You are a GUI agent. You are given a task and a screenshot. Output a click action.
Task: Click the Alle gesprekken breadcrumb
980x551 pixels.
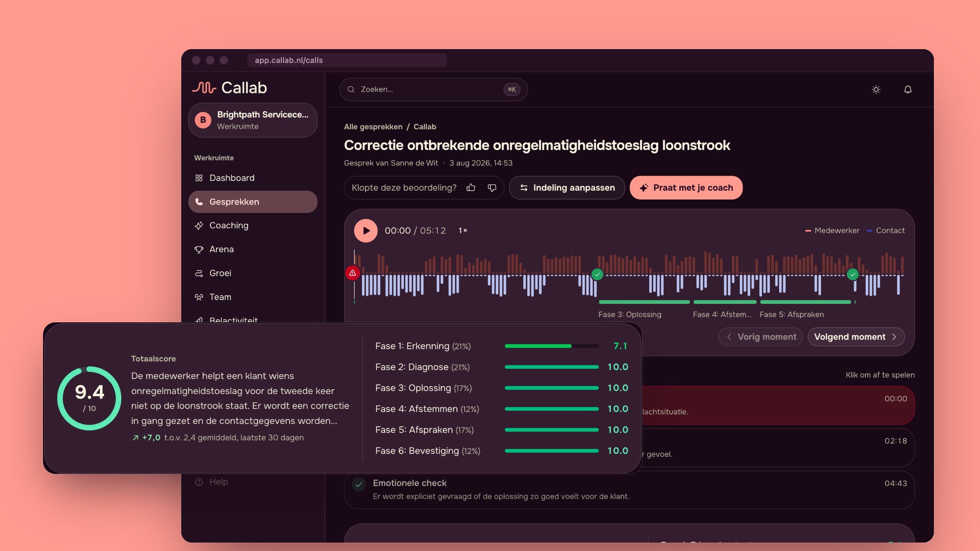point(373,127)
